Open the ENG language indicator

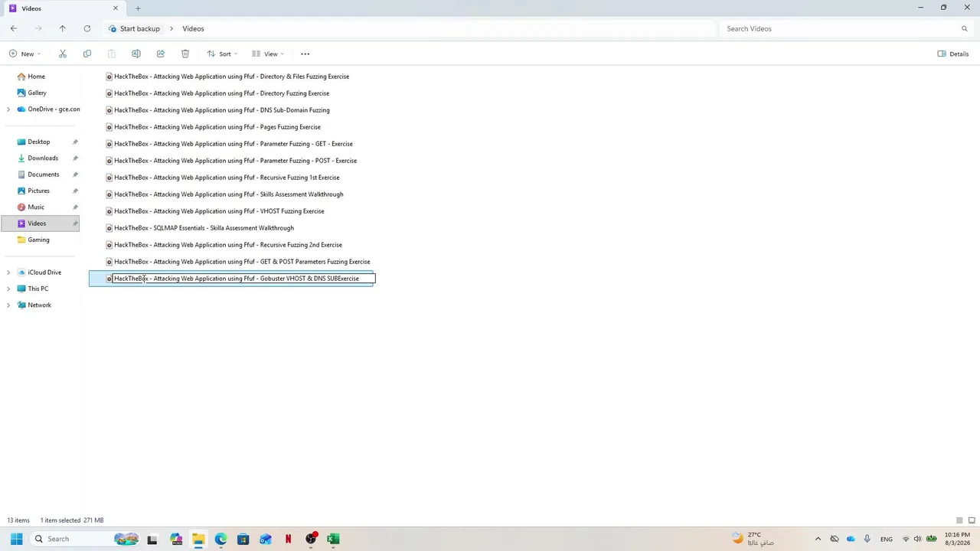pos(886,539)
